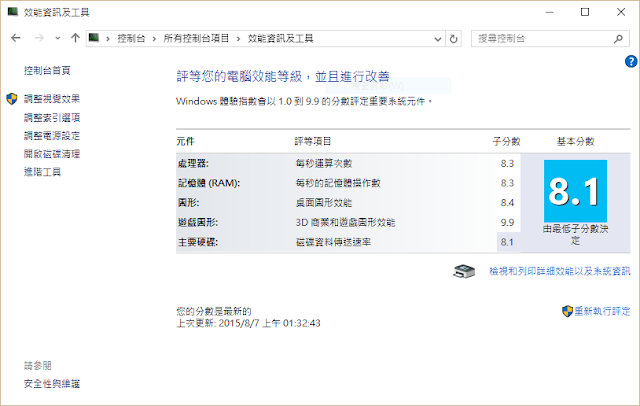Maximize the 效能資訊及工具 window
This screenshot has height=406, width=640.
pos(585,12)
